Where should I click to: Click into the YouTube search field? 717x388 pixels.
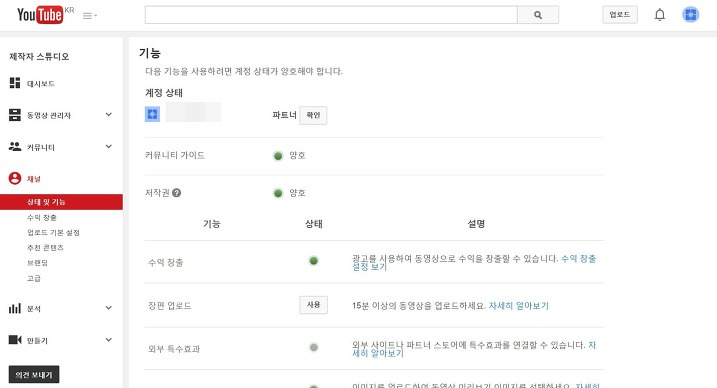(331, 15)
